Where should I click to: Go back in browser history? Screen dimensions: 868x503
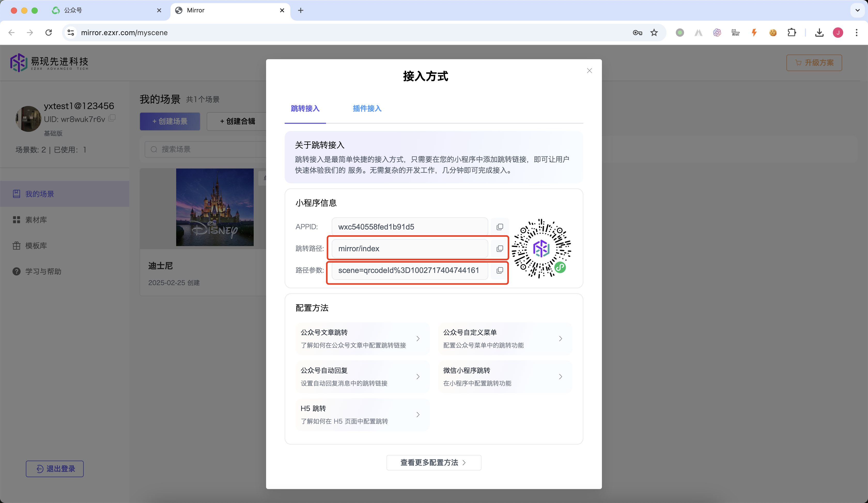[11, 32]
